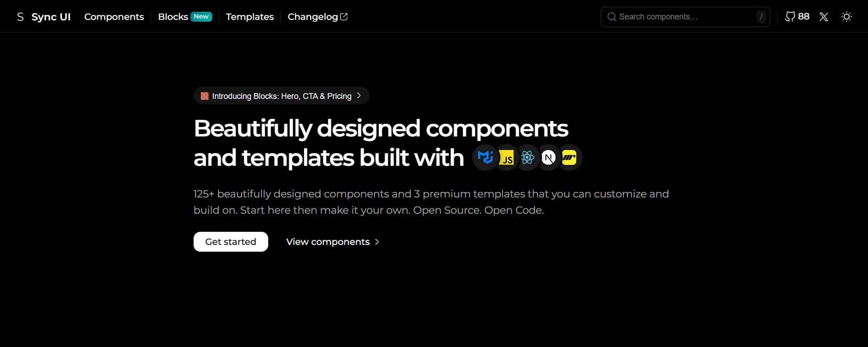Click the search magnifier icon

click(611, 16)
